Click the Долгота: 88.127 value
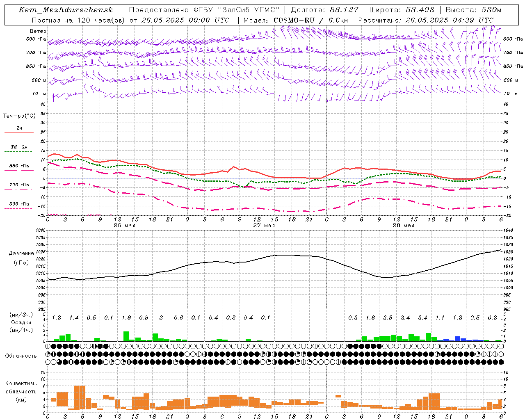 [x=324, y=10]
